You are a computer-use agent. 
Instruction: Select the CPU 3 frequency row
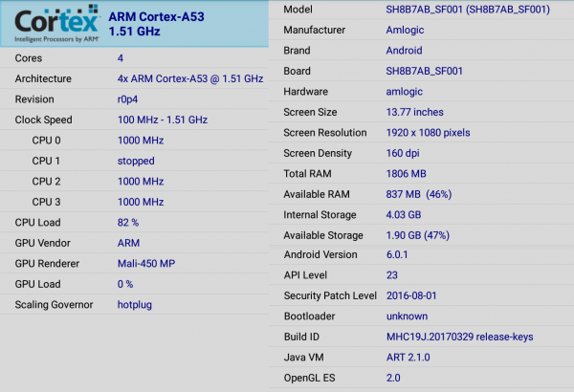(134, 202)
